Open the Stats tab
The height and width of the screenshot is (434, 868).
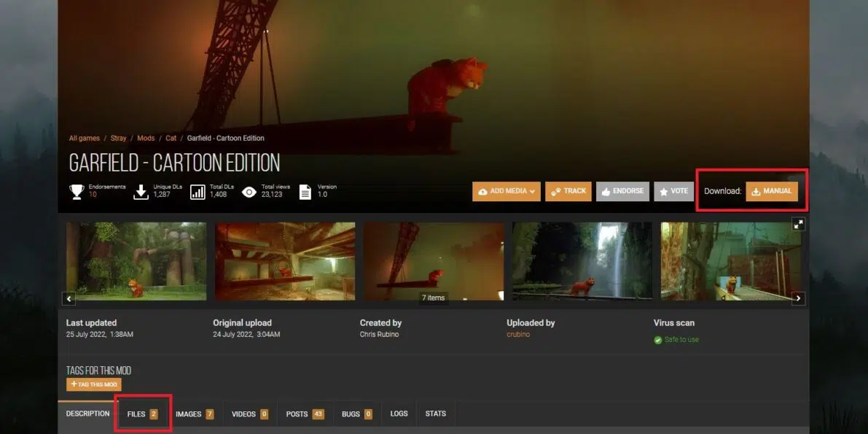coord(436,414)
